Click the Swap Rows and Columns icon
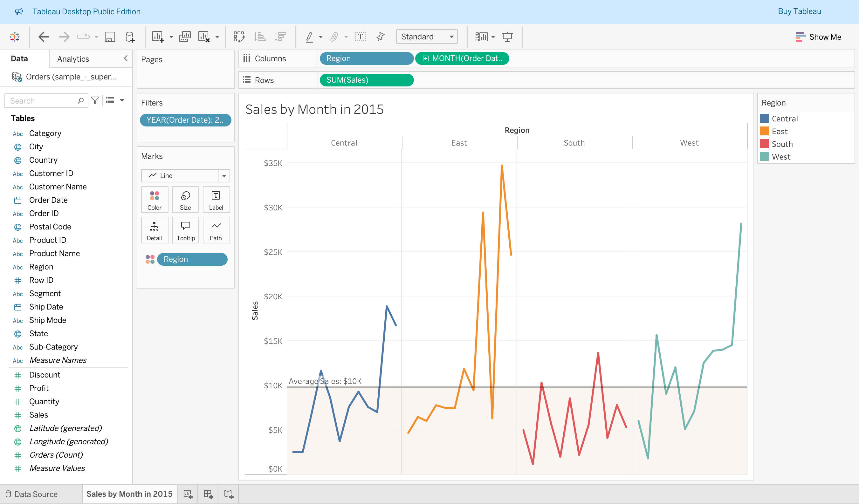Viewport: 859px width, 504px height. pyautogui.click(x=239, y=37)
